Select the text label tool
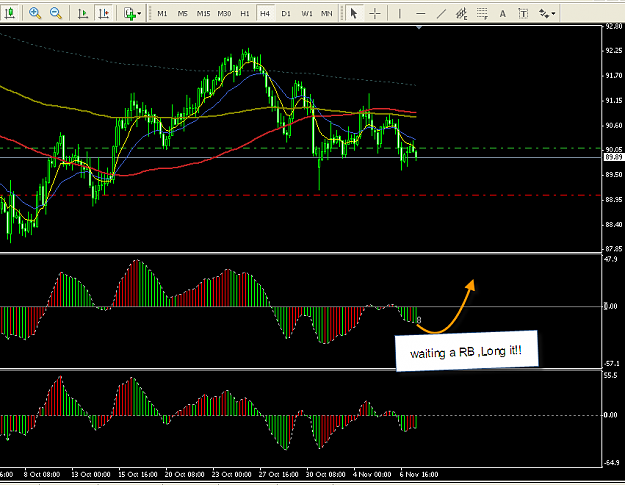This screenshot has width=625, height=485. 523,14
